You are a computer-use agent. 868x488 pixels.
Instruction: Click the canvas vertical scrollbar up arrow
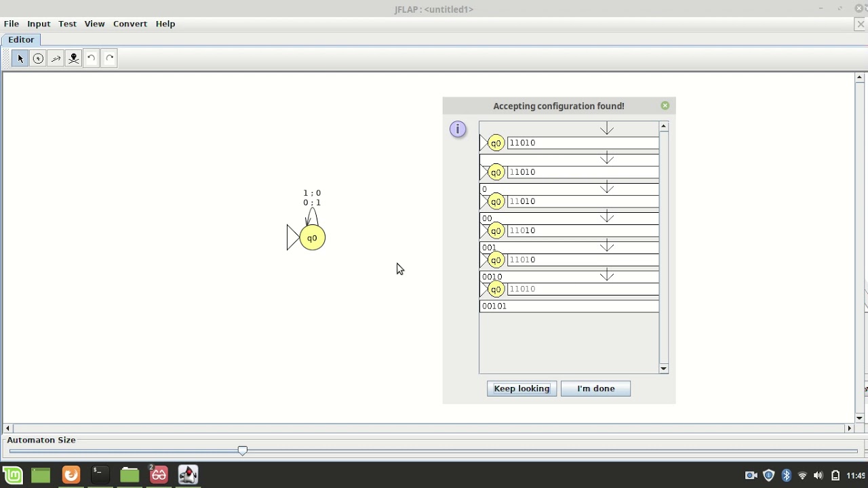(859, 78)
